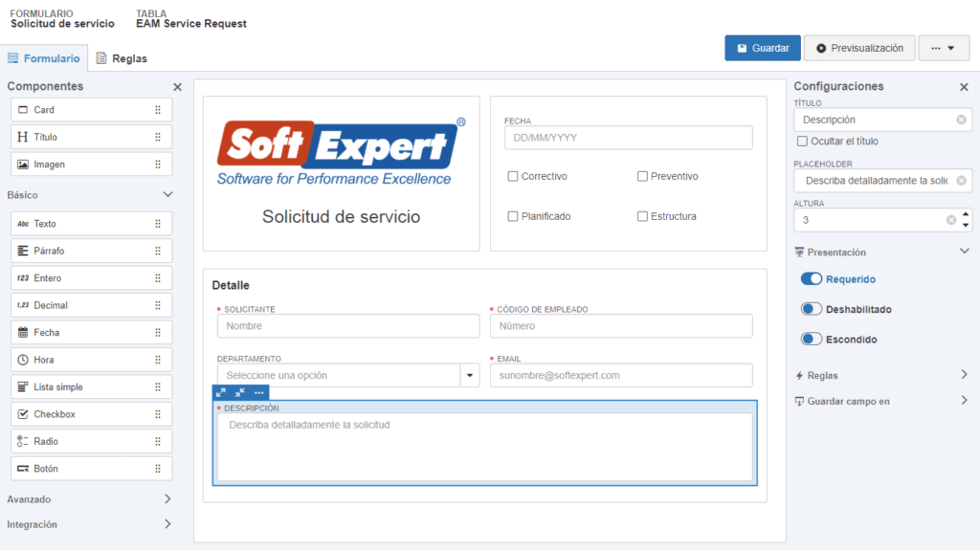Check the Ocultar el título checkbox
This screenshot has height=550, width=980.
(x=802, y=142)
